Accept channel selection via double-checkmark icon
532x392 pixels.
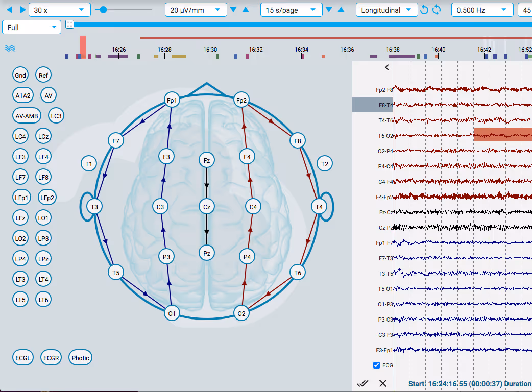point(363,383)
